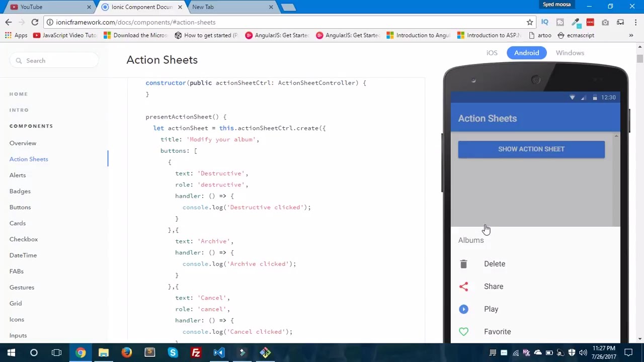Go to the Alerts docs page

[x=18, y=175]
